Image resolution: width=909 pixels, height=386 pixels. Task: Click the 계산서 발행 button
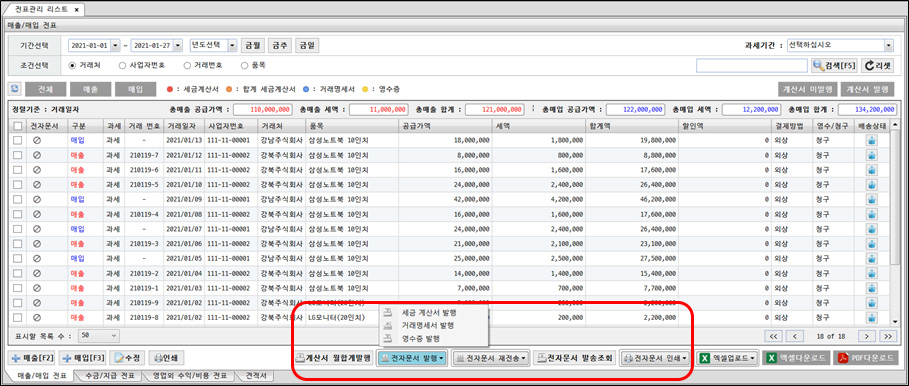click(868, 89)
